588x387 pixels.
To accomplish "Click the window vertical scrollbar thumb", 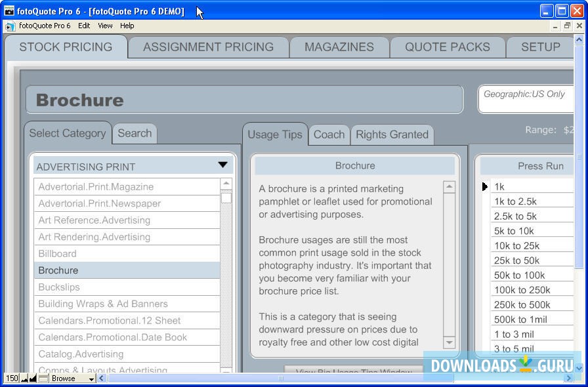I will click(579, 156).
